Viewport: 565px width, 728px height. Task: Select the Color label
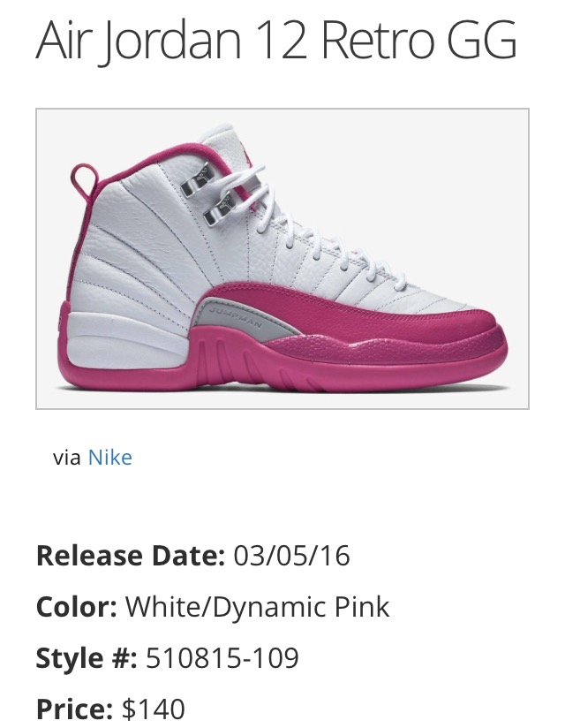pos(77,607)
